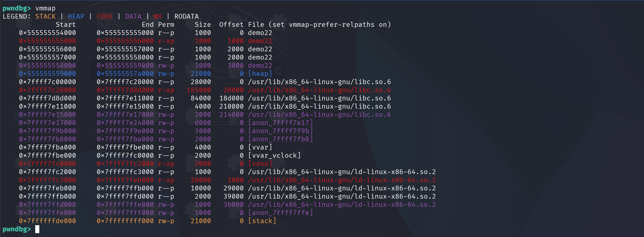Click the size value 165000

199,90
